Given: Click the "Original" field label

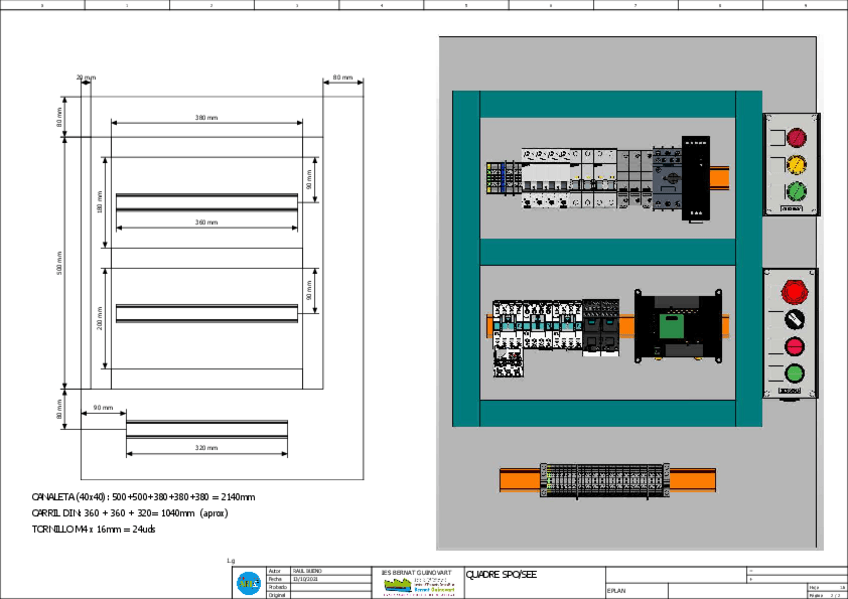Looking at the screenshot, I should pos(277,595).
